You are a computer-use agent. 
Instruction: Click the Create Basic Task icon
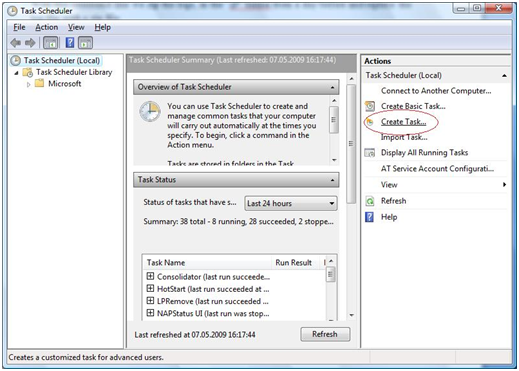(370, 106)
